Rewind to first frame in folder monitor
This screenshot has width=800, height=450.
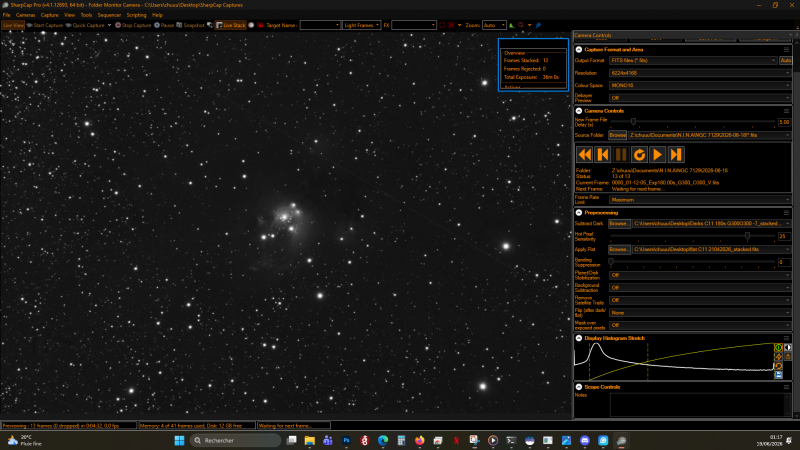click(x=584, y=155)
